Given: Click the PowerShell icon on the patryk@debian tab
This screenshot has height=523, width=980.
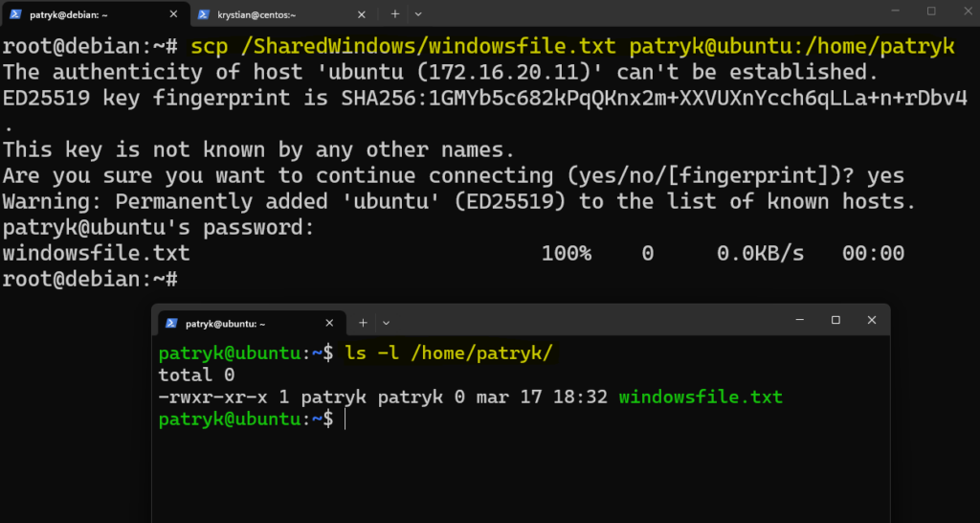Looking at the screenshot, I should point(15,14).
